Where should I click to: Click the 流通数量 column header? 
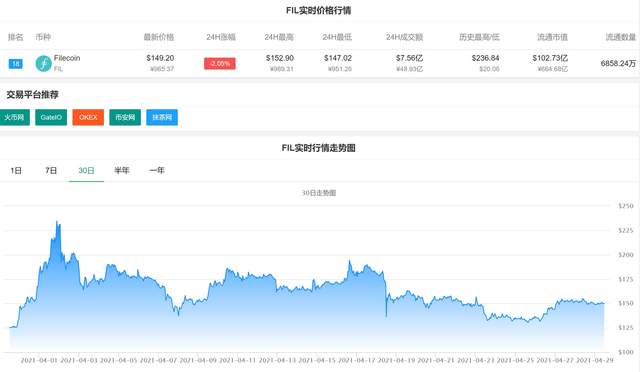pyautogui.click(x=620, y=37)
